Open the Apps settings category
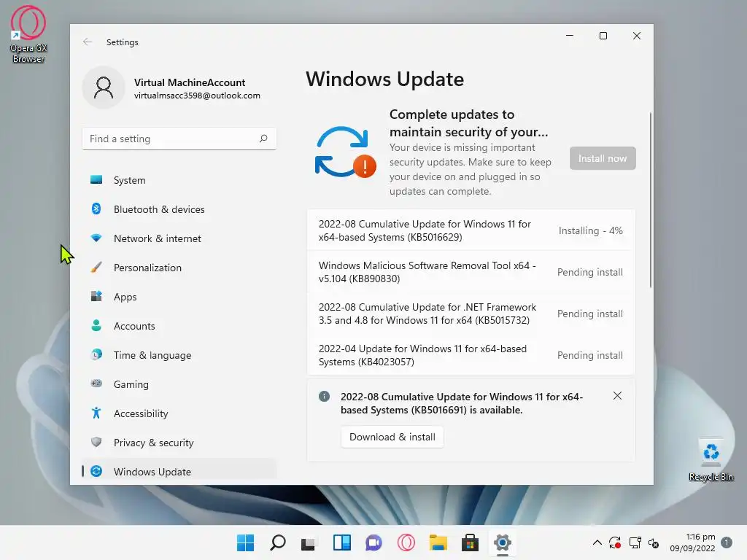This screenshot has width=747, height=560. click(x=179, y=297)
